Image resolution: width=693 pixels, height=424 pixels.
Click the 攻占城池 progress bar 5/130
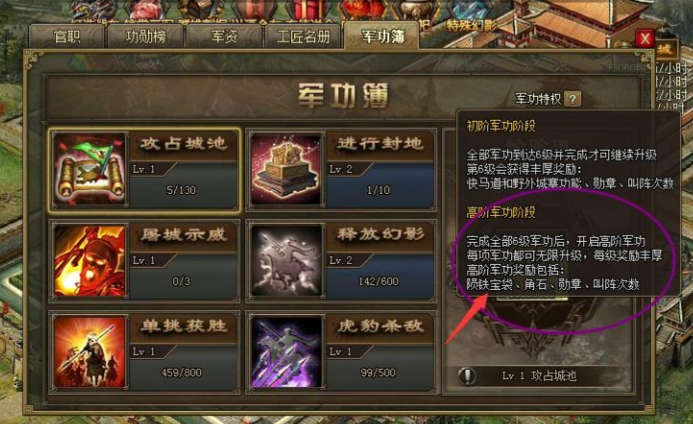[x=182, y=191]
